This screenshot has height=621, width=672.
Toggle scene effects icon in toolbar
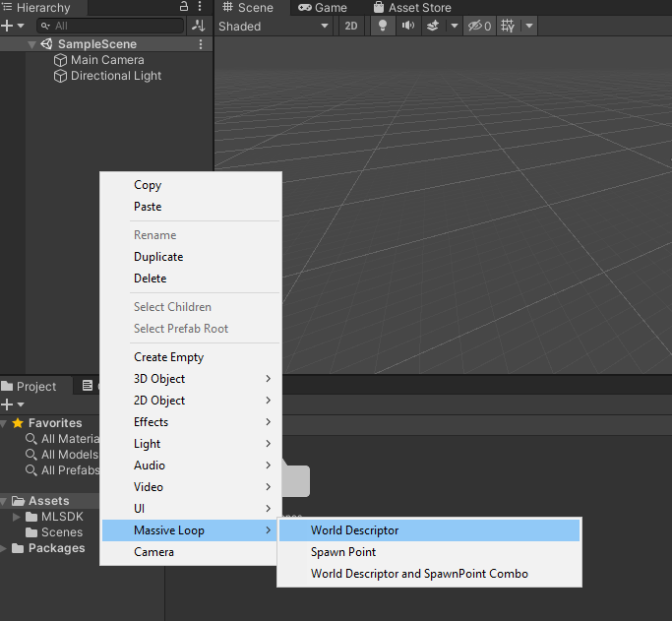433,27
